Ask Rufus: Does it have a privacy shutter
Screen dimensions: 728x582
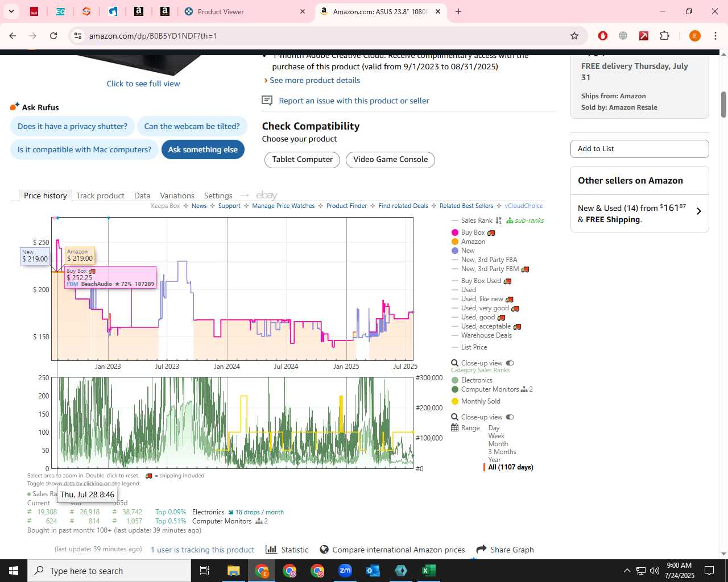tap(72, 126)
